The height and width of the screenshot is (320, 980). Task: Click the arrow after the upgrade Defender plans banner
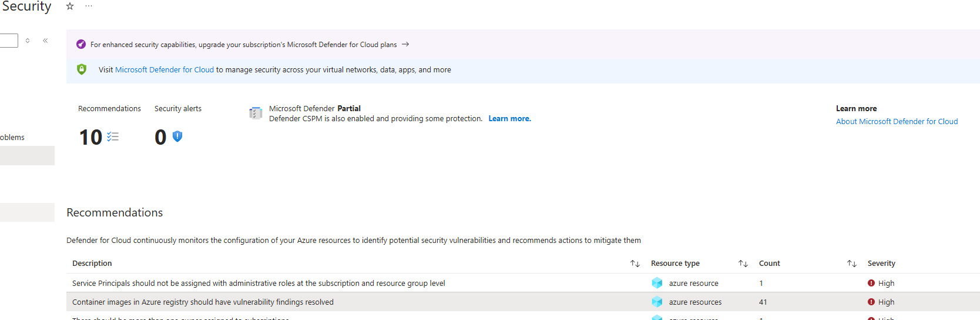point(405,44)
